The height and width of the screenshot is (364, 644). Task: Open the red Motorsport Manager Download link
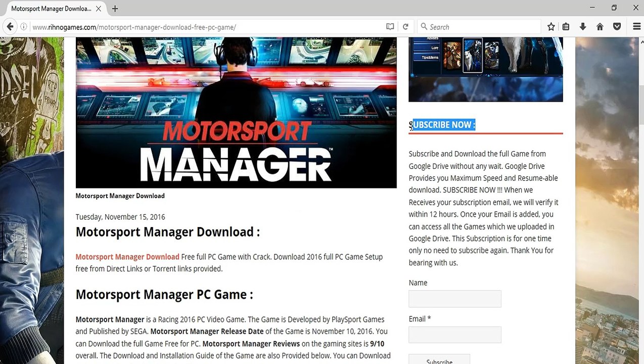click(x=127, y=257)
